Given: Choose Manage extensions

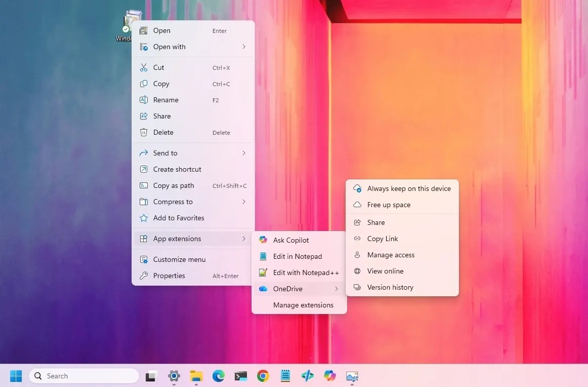Looking at the screenshot, I should 299,305.
